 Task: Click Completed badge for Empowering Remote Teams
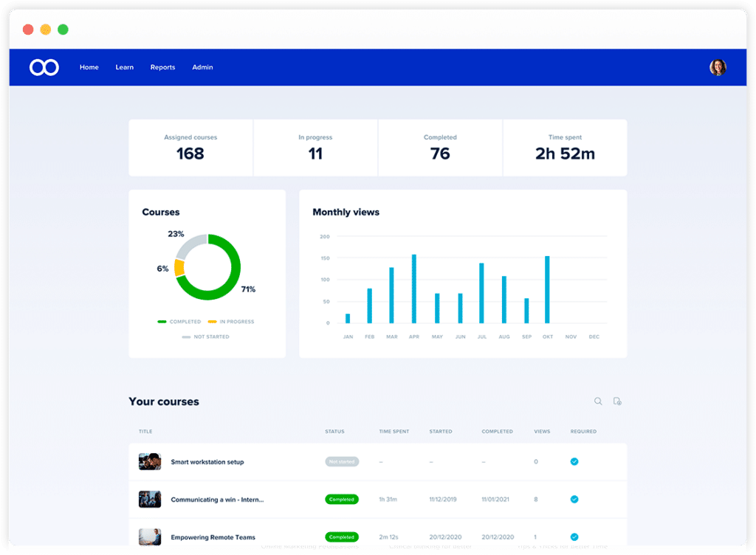(x=342, y=537)
